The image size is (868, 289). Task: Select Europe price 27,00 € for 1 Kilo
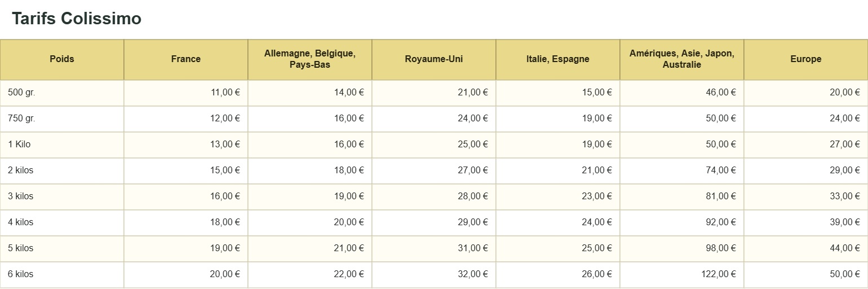(x=806, y=144)
